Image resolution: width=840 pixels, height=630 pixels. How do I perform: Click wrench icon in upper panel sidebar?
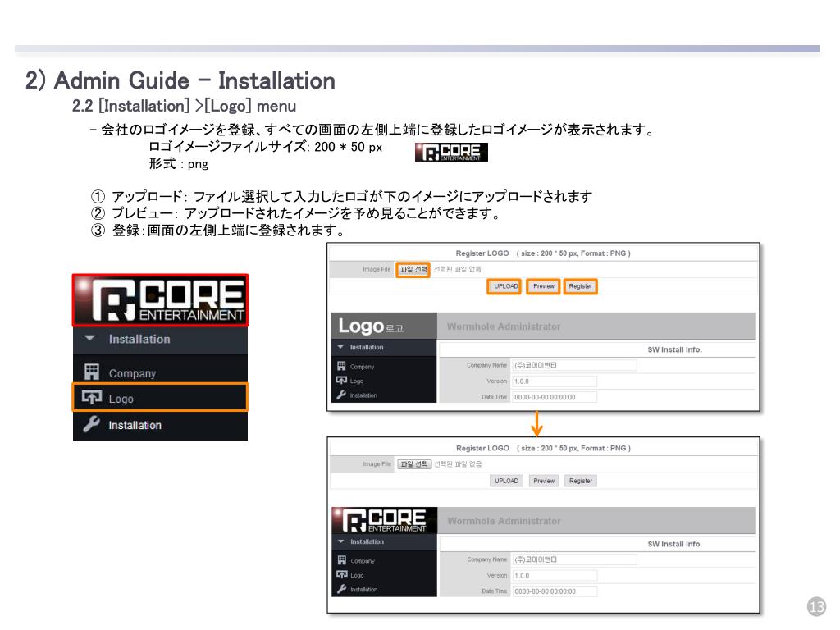click(341, 395)
